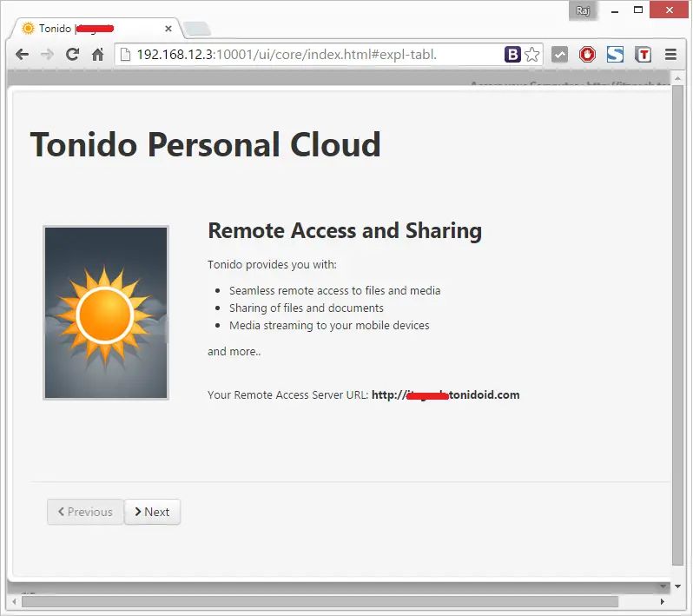Viewport: 693px width, 616px height.
Task: Open a new tab
Action: tap(197, 29)
